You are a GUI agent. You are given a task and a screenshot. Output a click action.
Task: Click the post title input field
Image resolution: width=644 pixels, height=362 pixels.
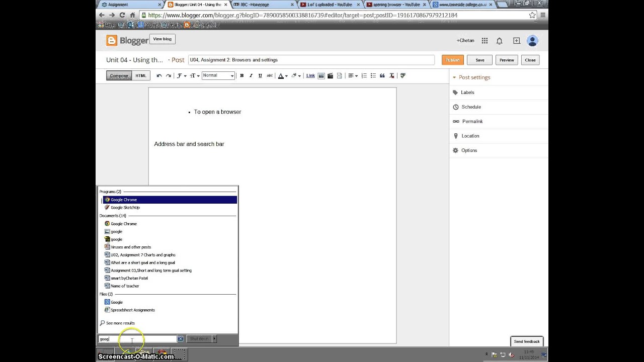[311, 60]
